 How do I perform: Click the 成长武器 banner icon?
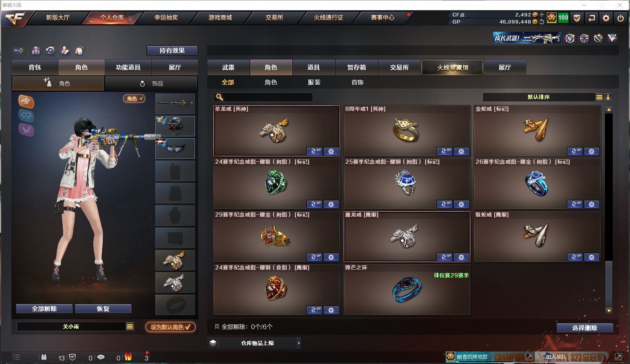(x=527, y=38)
